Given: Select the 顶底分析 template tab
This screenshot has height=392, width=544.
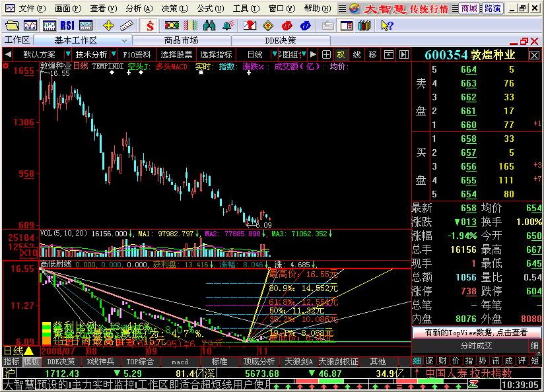Looking at the screenshot, I should coord(259,362).
